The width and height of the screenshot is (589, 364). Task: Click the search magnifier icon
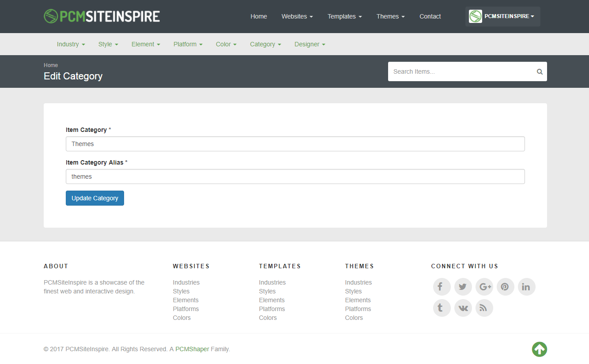tap(540, 71)
